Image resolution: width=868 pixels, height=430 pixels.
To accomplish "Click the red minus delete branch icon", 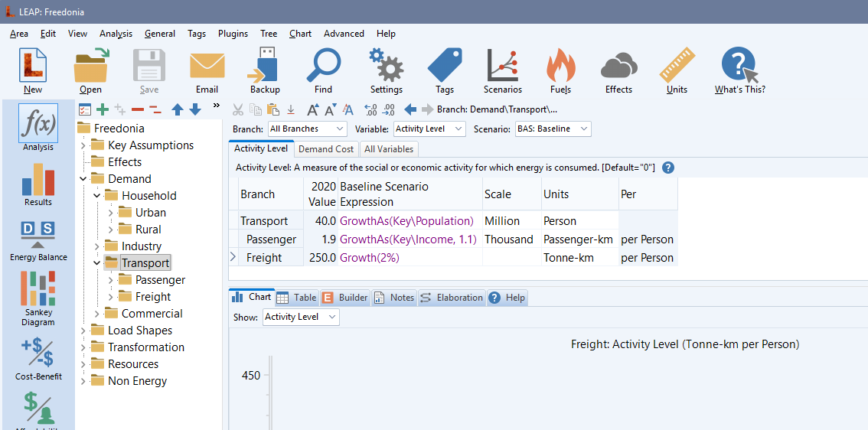I will coord(138,109).
